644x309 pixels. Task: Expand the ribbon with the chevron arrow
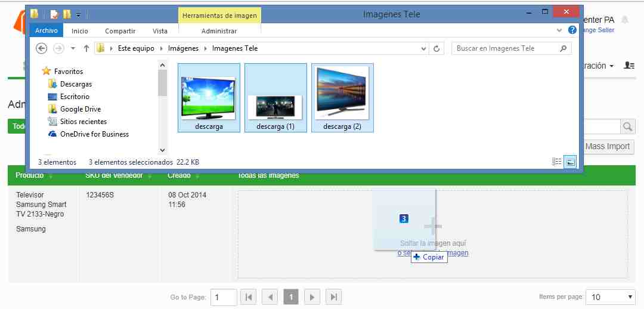tap(559, 30)
